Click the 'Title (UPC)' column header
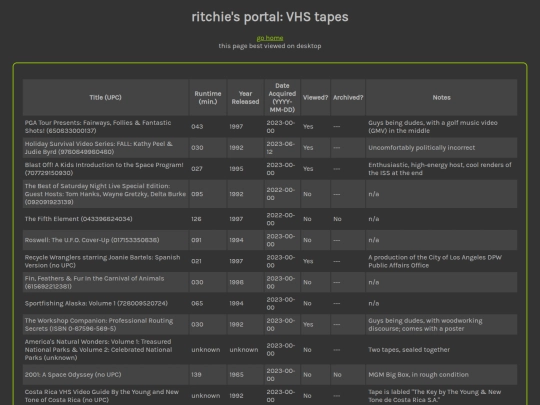Screen dimensions: 540x405 105,97
